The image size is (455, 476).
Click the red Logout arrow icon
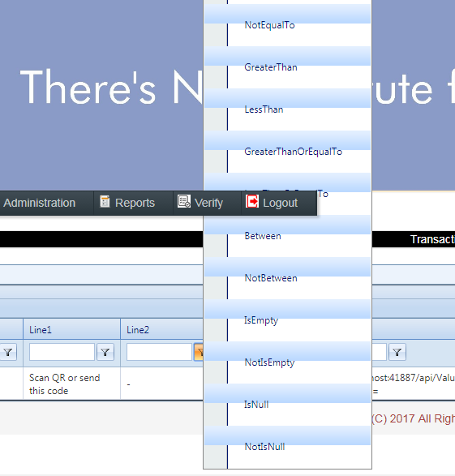(x=252, y=202)
